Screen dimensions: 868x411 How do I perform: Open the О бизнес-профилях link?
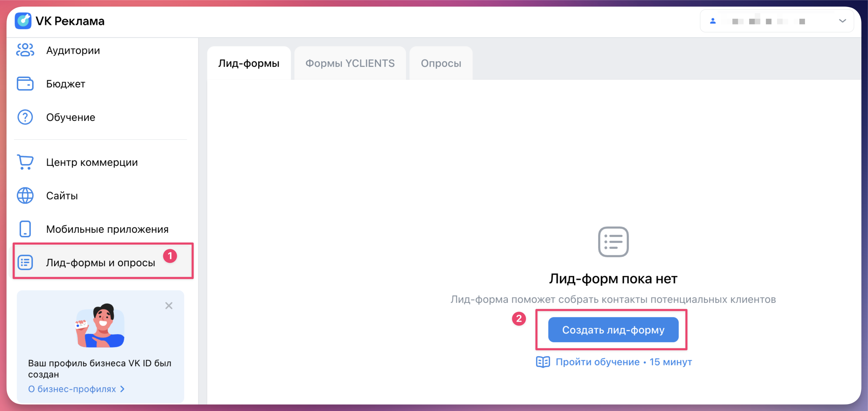click(x=76, y=389)
